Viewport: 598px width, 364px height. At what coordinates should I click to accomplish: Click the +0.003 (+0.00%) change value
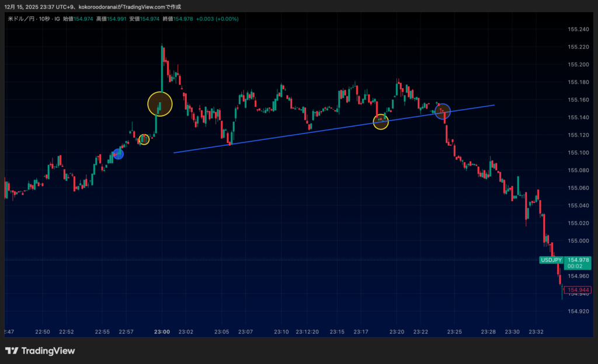217,19
